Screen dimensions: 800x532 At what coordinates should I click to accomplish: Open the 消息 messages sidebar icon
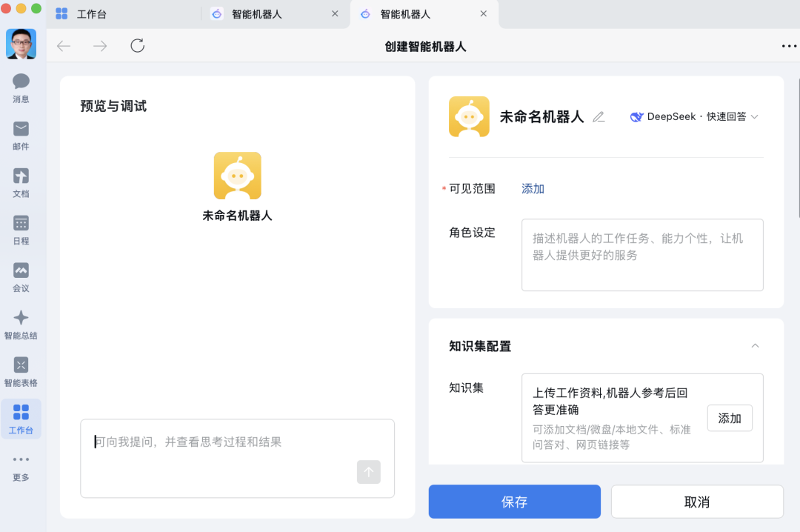click(x=21, y=87)
